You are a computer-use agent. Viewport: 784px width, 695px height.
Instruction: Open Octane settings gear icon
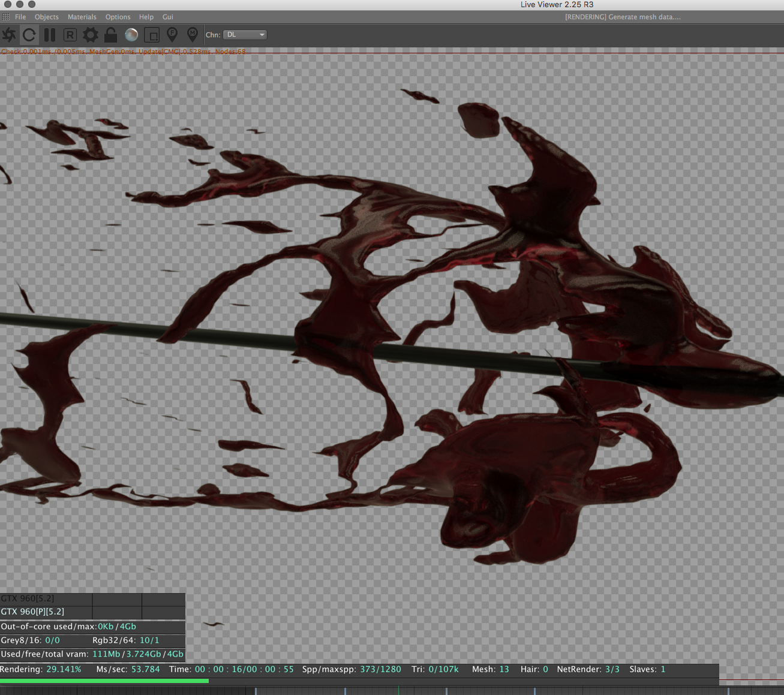(x=90, y=35)
